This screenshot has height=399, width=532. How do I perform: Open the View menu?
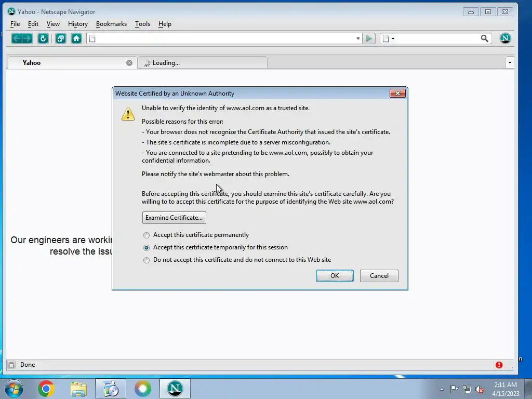[x=53, y=24]
